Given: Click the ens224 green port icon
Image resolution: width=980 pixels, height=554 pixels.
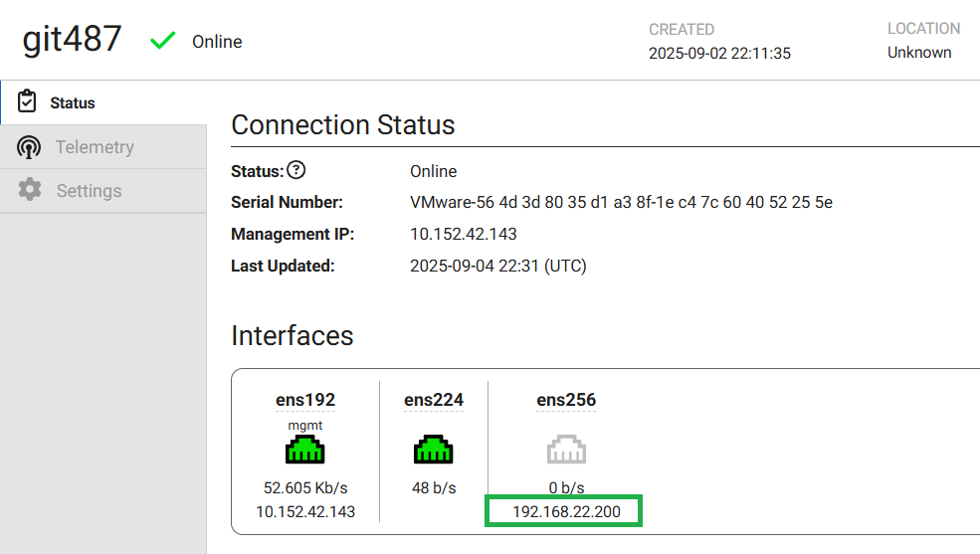Looking at the screenshot, I should coord(434,452).
